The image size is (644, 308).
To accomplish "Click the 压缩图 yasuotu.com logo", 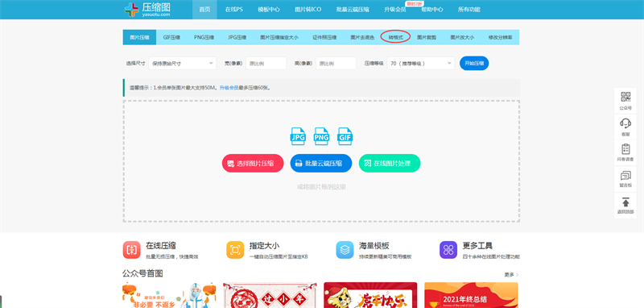I will 147,9.
